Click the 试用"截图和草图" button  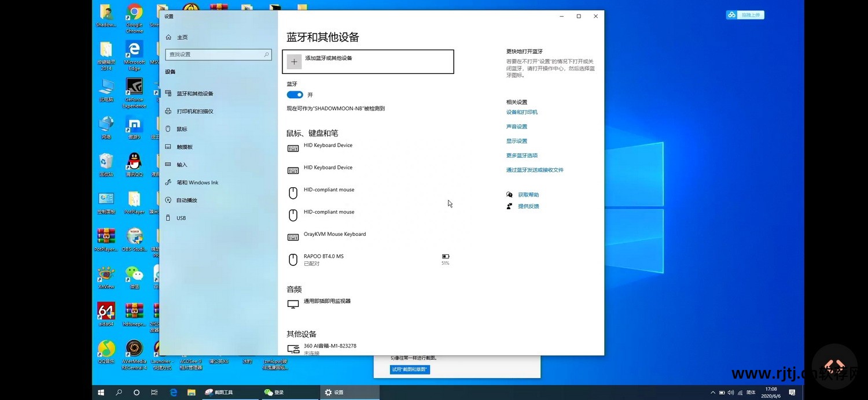tap(410, 369)
